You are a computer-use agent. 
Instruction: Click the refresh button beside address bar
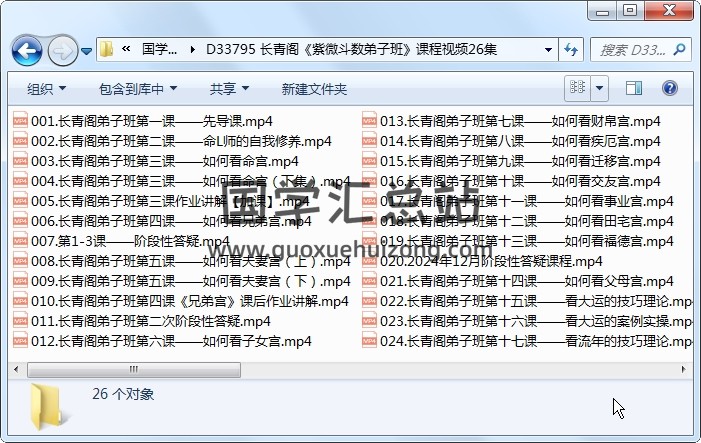(571, 49)
